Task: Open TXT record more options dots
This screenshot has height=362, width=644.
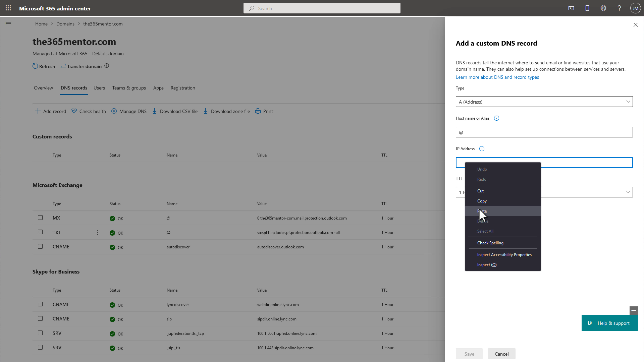Action: click(98, 232)
